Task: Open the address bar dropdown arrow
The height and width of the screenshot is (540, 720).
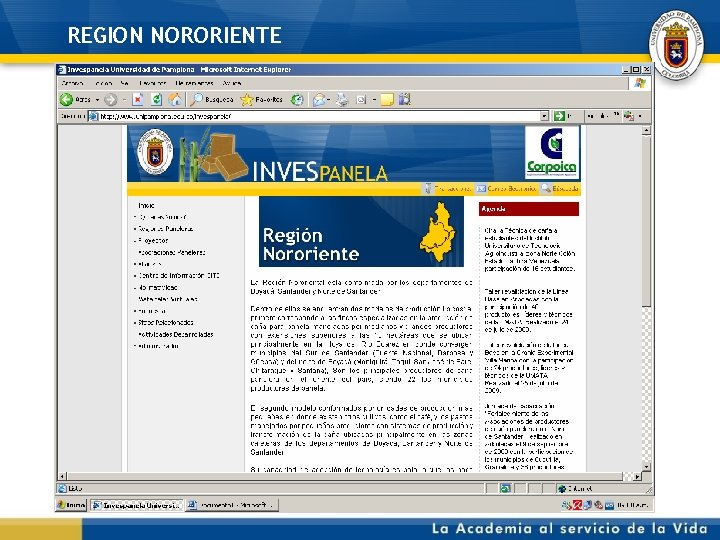Action: [x=544, y=116]
